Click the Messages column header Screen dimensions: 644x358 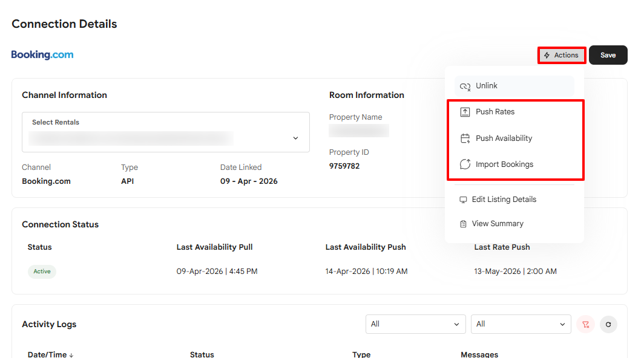pos(479,354)
